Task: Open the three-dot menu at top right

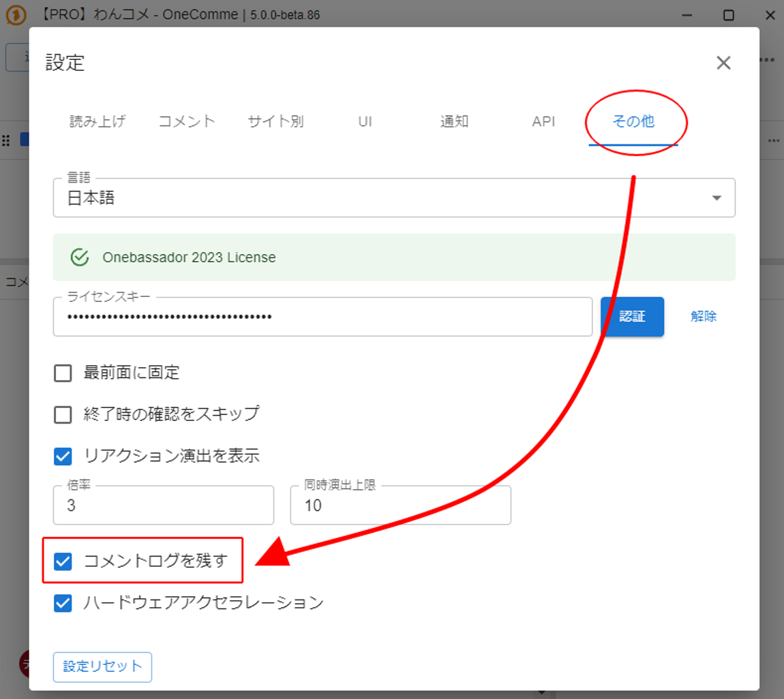Action: (768, 60)
